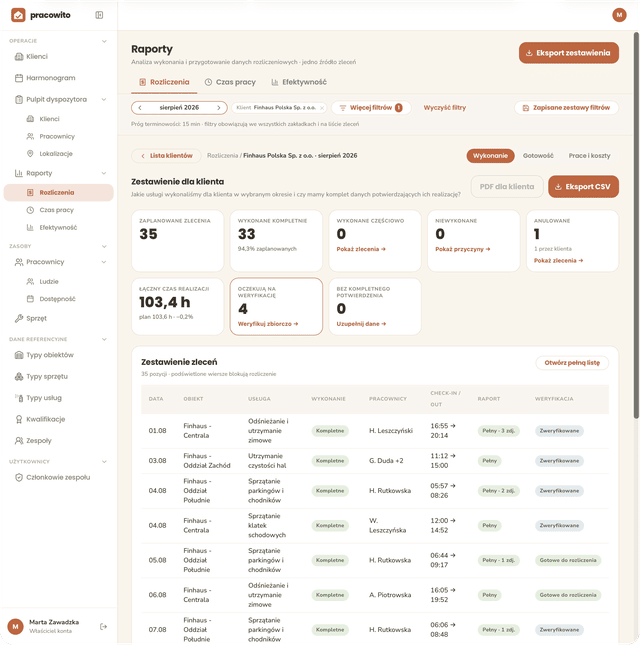
Task: Collapse Pulpit dyspozytora submenu chevron
Action: 104,99
